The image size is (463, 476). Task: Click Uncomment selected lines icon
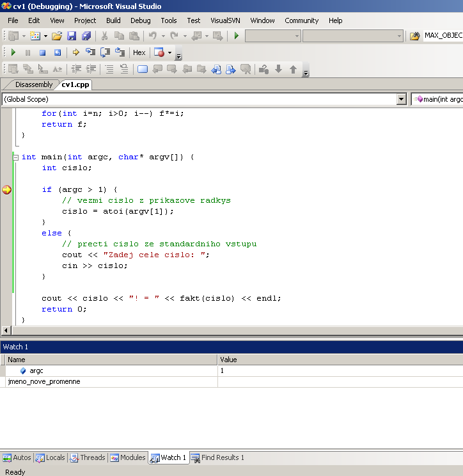[124, 70]
